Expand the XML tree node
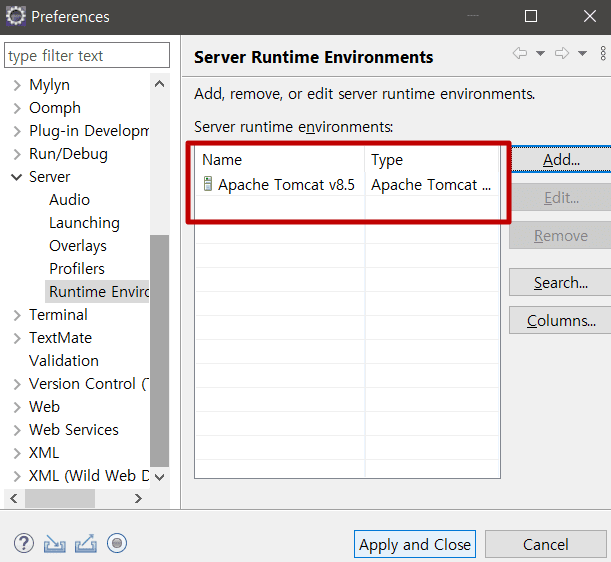The height and width of the screenshot is (562, 611). pyautogui.click(x=17, y=453)
